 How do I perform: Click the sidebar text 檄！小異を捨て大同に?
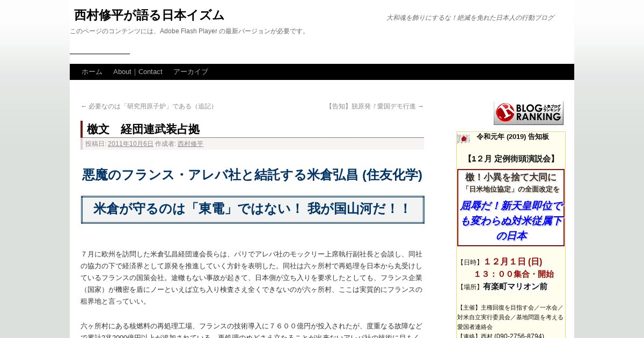coord(511,177)
